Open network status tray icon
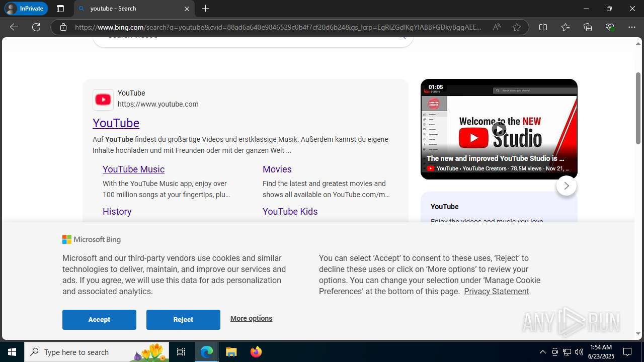Image resolution: width=644 pixels, height=362 pixels. coord(567,352)
